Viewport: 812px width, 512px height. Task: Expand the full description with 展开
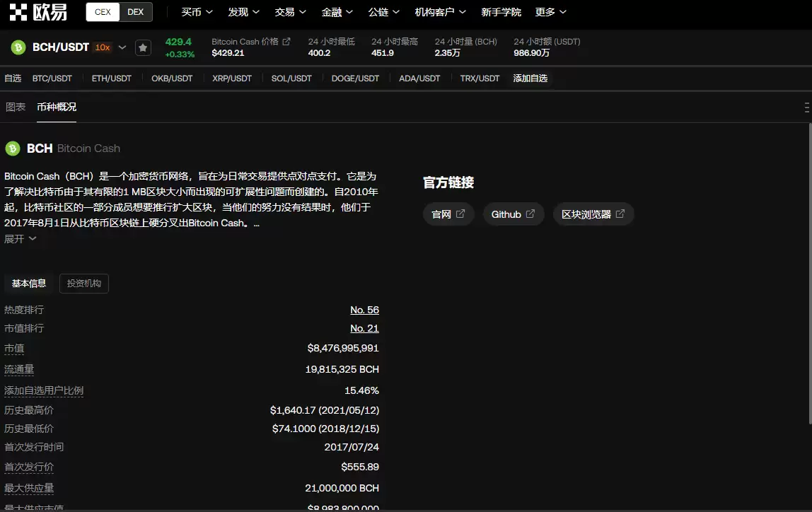point(21,238)
